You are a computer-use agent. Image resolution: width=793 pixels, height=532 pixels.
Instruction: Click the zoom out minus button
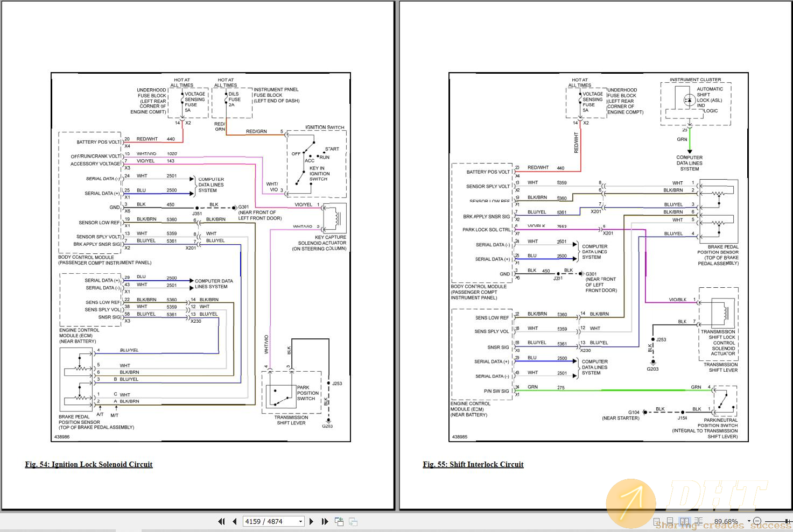coord(757,521)
